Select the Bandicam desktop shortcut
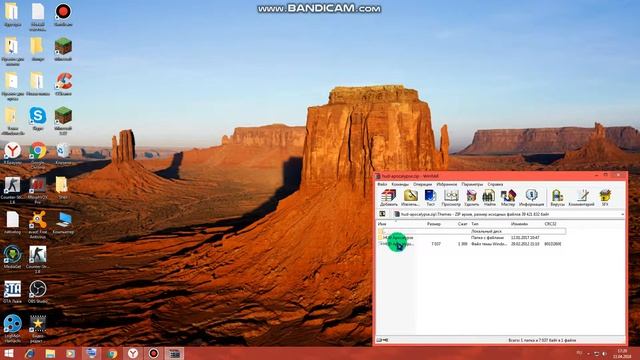Image resolution: width=640 pixels, height=360 pixels. [63, 15]
